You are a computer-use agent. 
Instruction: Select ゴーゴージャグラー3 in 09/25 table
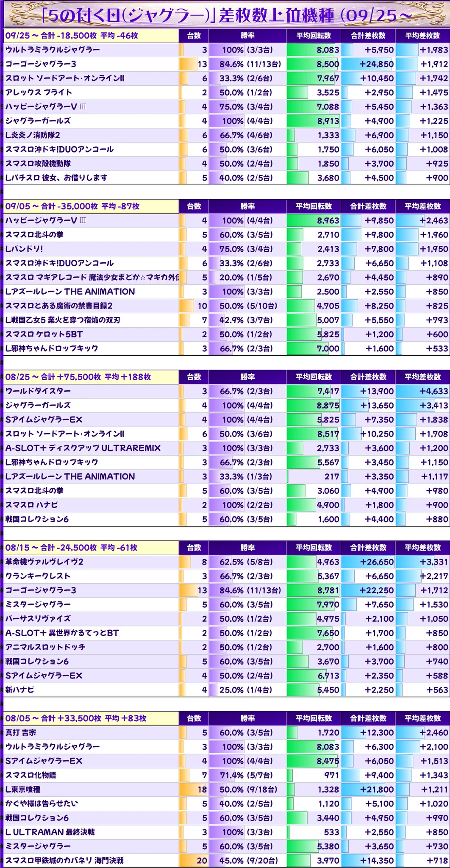click(227, 64)
